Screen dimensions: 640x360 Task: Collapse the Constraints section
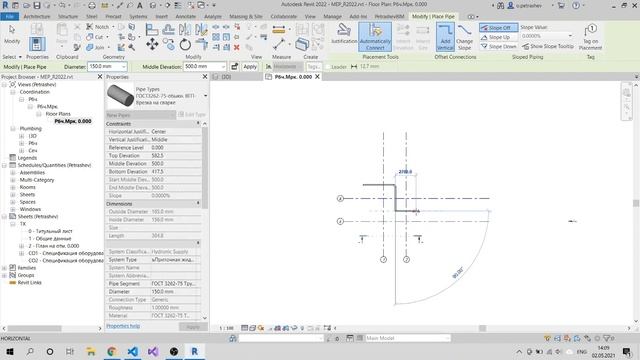pyautogui.click(x=198, y=123)
